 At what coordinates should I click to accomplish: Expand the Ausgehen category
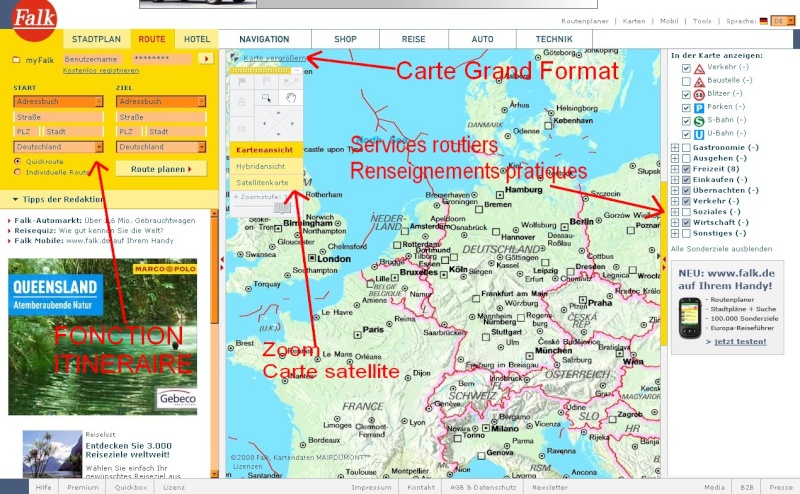[675, 158]
